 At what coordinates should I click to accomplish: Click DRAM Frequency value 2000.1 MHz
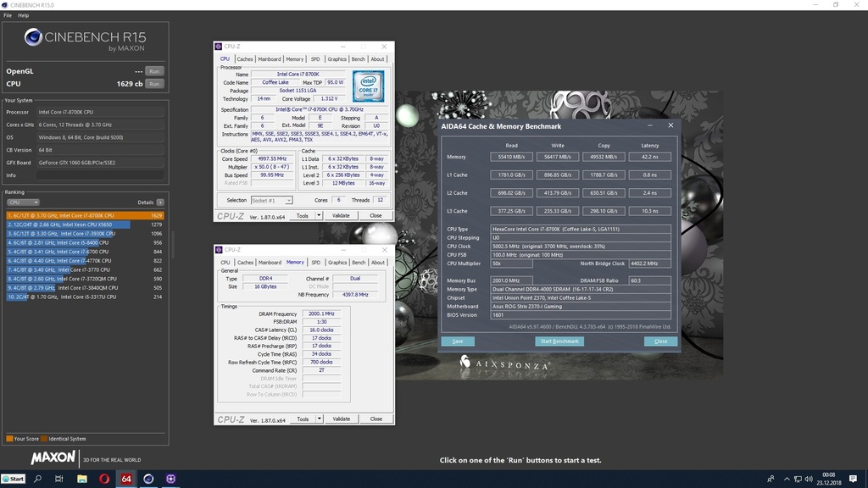click(321, 313)
